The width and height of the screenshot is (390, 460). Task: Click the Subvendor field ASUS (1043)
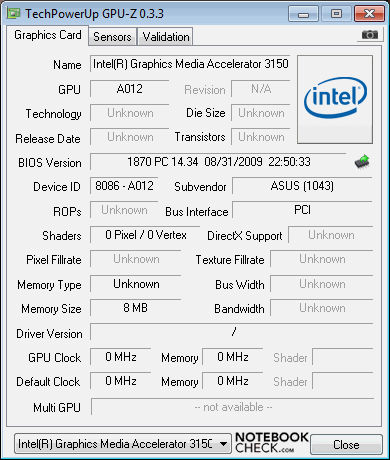(302, 186)
